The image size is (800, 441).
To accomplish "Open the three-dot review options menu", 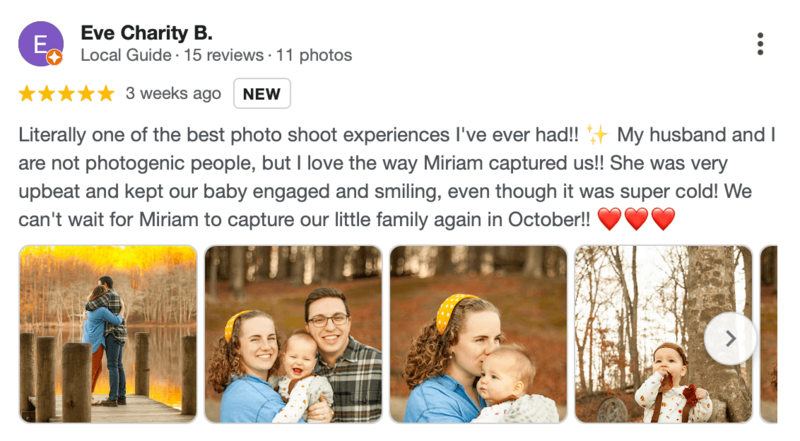I will point(760,44).
